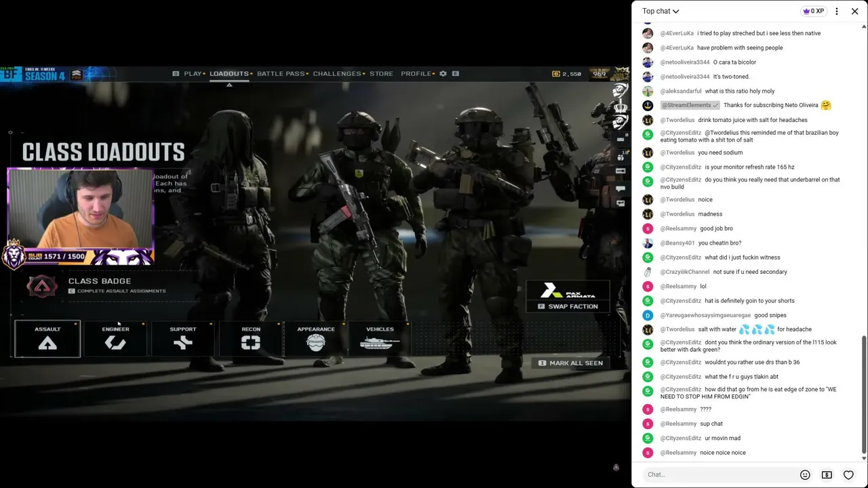The image size is (868, 488).
Task: Click "you need sodium" chat message
Action: (720, 152)
